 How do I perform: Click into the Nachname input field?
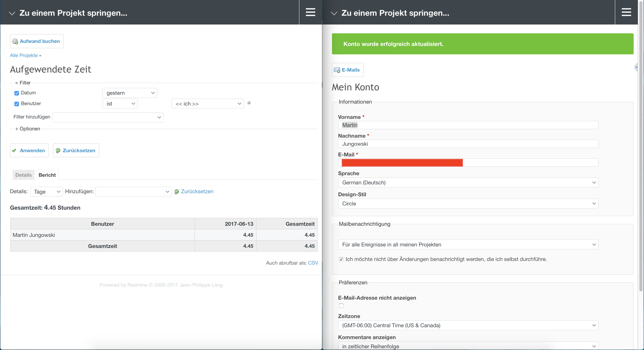[x=468, y=144]
